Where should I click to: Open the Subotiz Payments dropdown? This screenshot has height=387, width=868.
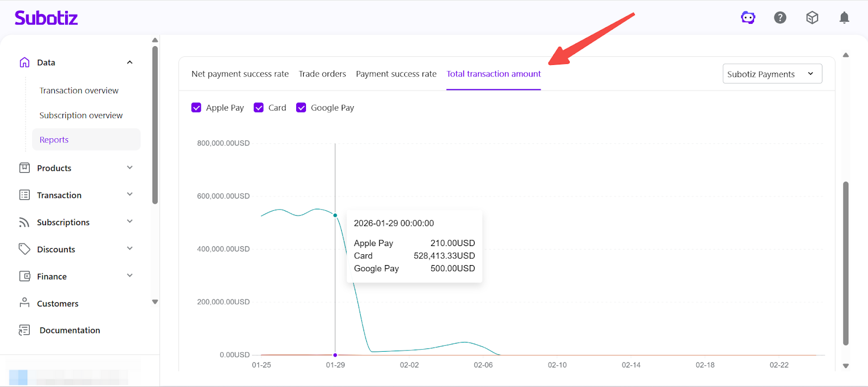(x=772, y=74)
